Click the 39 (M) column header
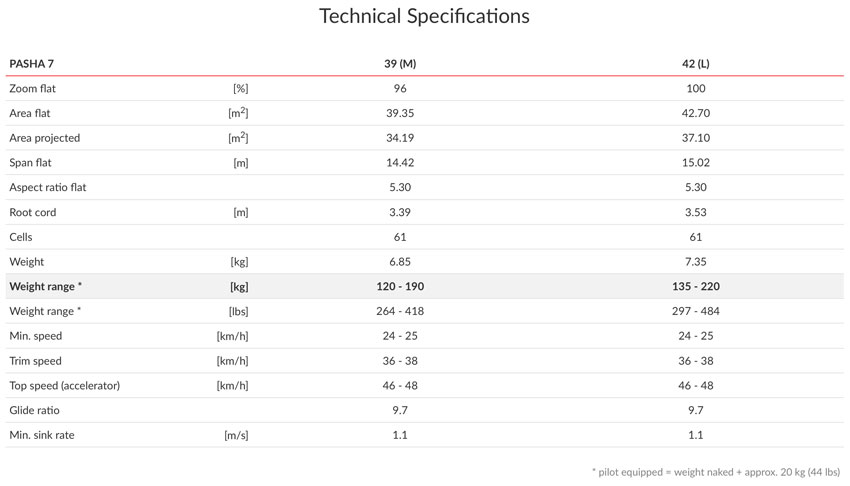850x486 pixels. (x=400, y=64)
